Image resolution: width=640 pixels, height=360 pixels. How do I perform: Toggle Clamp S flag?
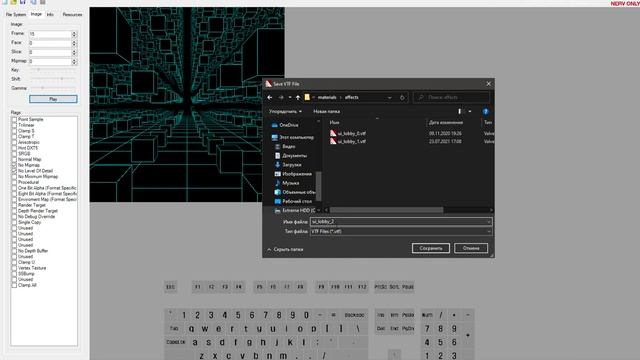click(x=14, y=131)
